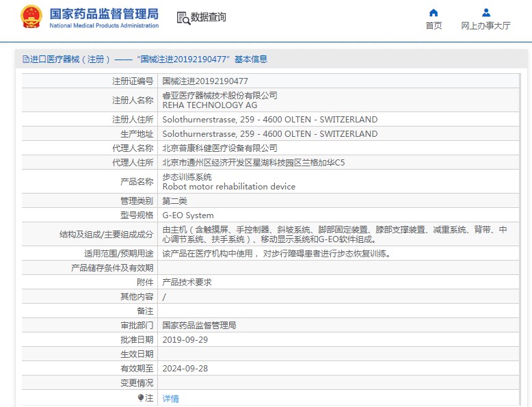532x407 pixels.
Task: Click the 注册人名称 row label
Action: pyautogui.click(x=133, y=101)
